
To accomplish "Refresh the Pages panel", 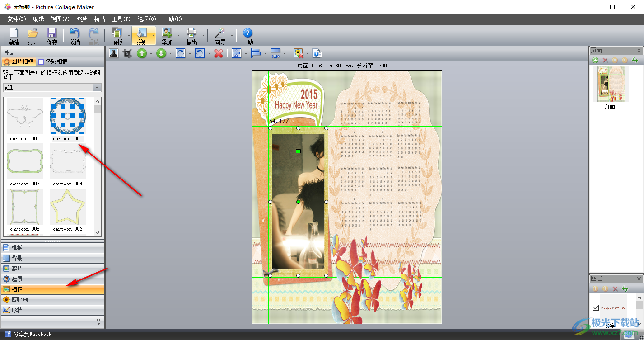I will [x=635, y=60].
